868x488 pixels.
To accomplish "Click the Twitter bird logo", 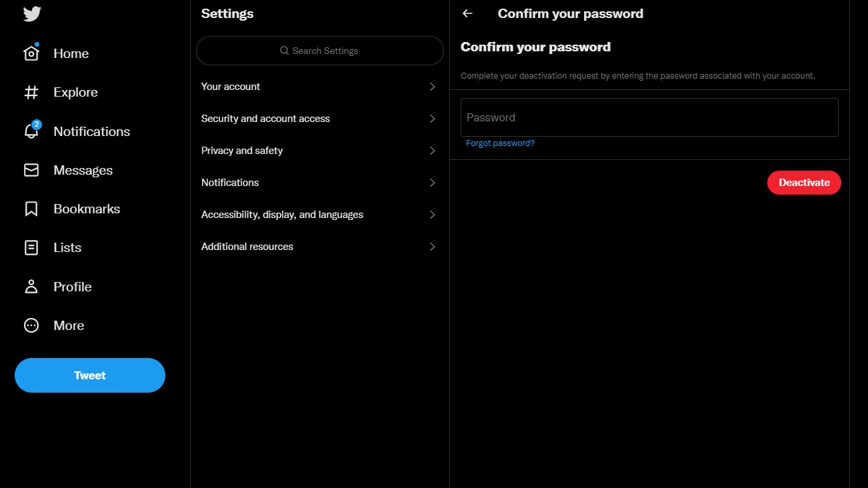I will tap(32, 14).
